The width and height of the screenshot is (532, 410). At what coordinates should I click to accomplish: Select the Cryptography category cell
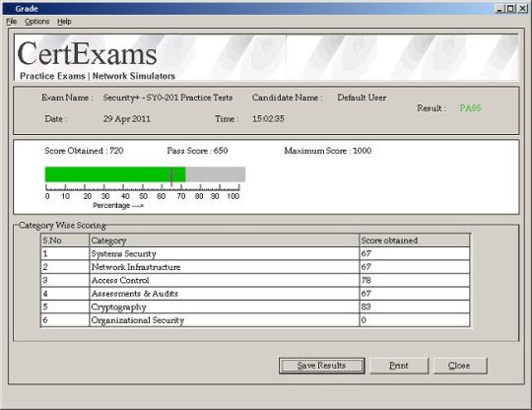tap(225, 307)
